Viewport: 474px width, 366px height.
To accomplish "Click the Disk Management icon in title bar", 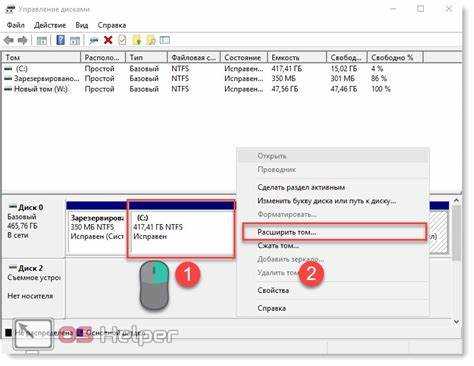I will coord(10,9).
